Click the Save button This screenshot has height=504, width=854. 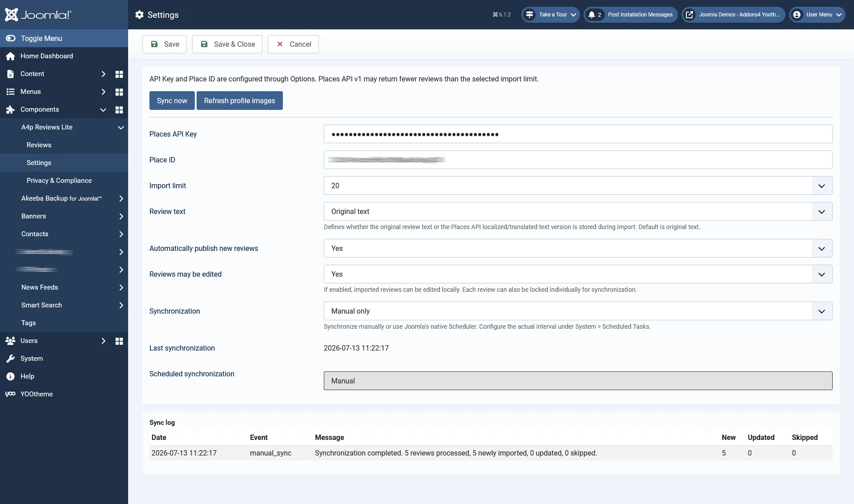pyautogui.click(x=165, y=44)
